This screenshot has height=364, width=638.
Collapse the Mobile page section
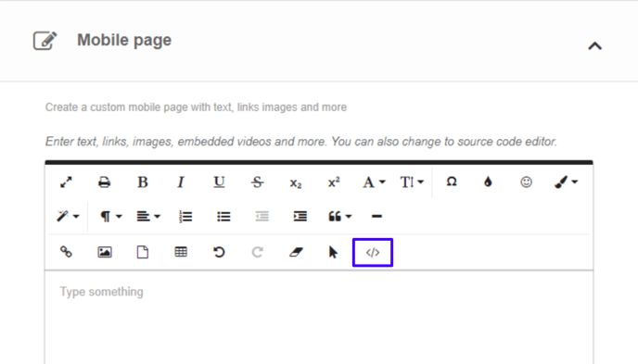(594, 46)
